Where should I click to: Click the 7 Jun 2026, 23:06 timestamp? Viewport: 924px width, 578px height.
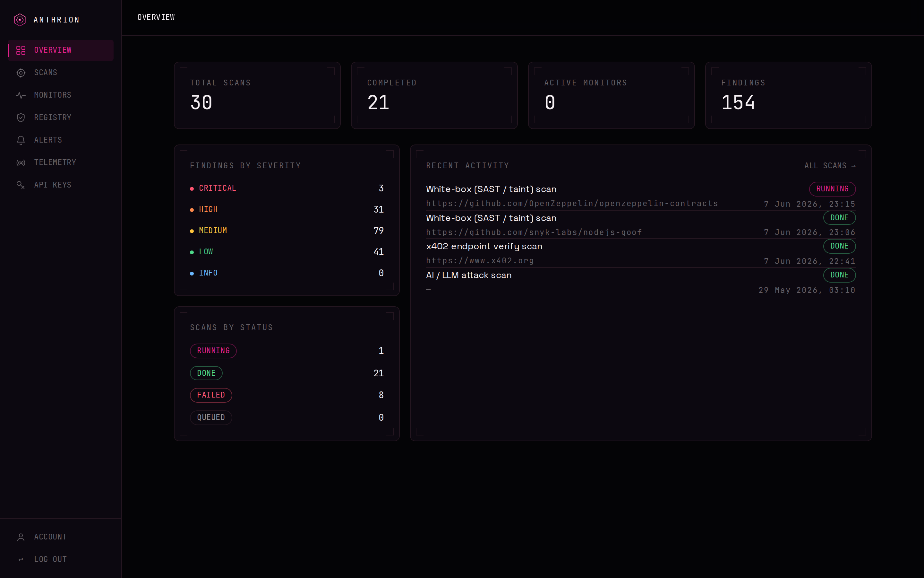[809, 232]
